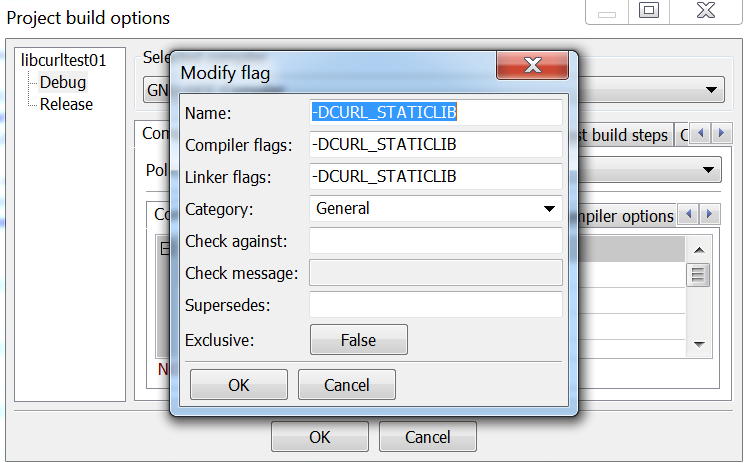Image resolution: width=745 pixels, height=463 pixels.
Task: Click the compiler options tab right arrow
Action: click(709, 214)
